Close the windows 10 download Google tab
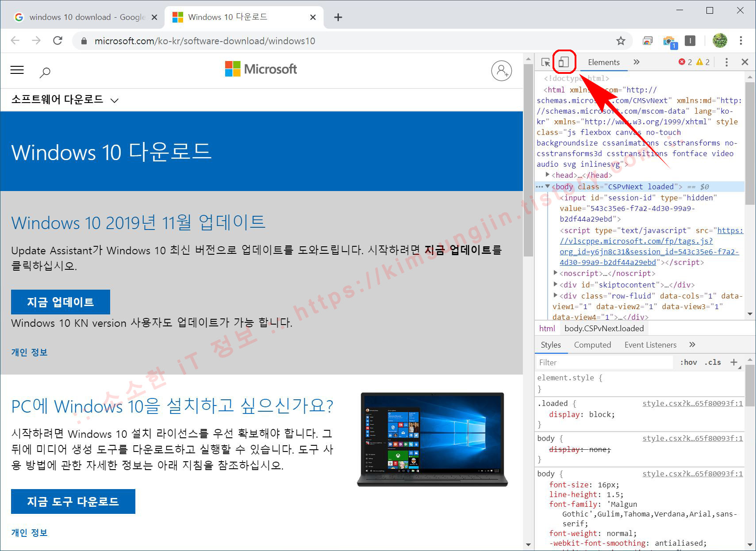 pyautogui.click(x=154, y=17)
